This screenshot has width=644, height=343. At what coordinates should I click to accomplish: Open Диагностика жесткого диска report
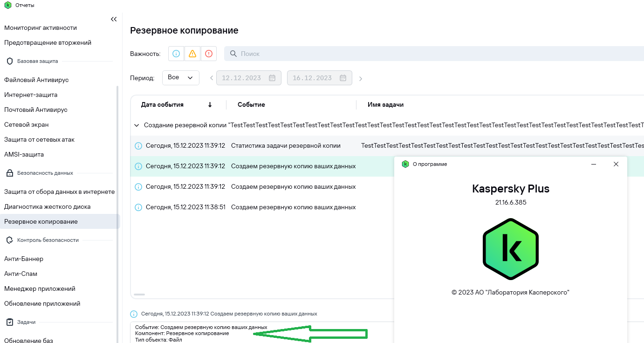[x=48, y=206]
